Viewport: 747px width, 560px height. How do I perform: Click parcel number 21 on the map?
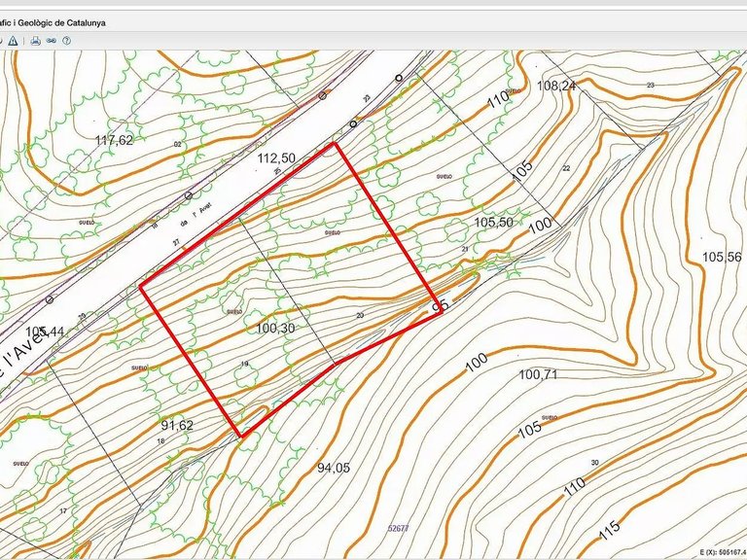(x=465, y=249)
